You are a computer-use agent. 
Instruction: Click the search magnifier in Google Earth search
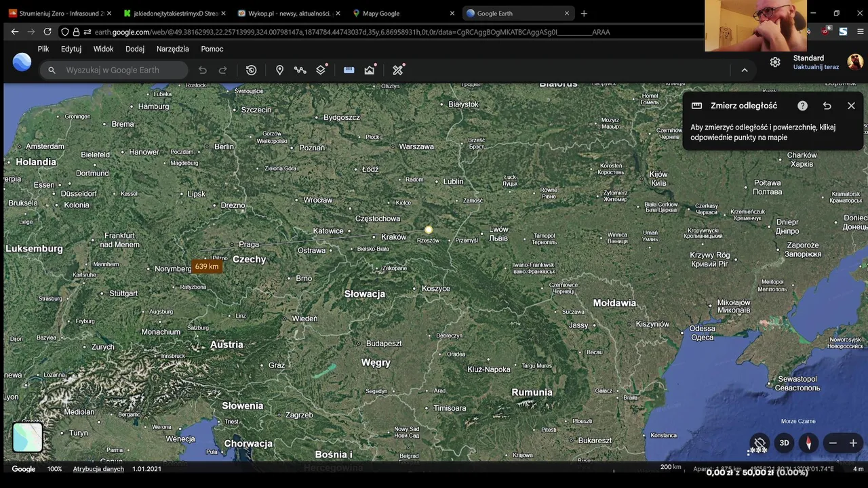52,70
